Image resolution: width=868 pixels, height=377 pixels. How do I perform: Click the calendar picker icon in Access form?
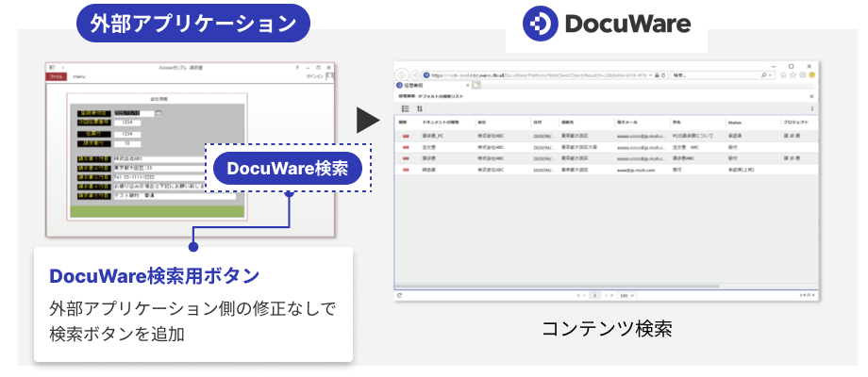point(159,113)
